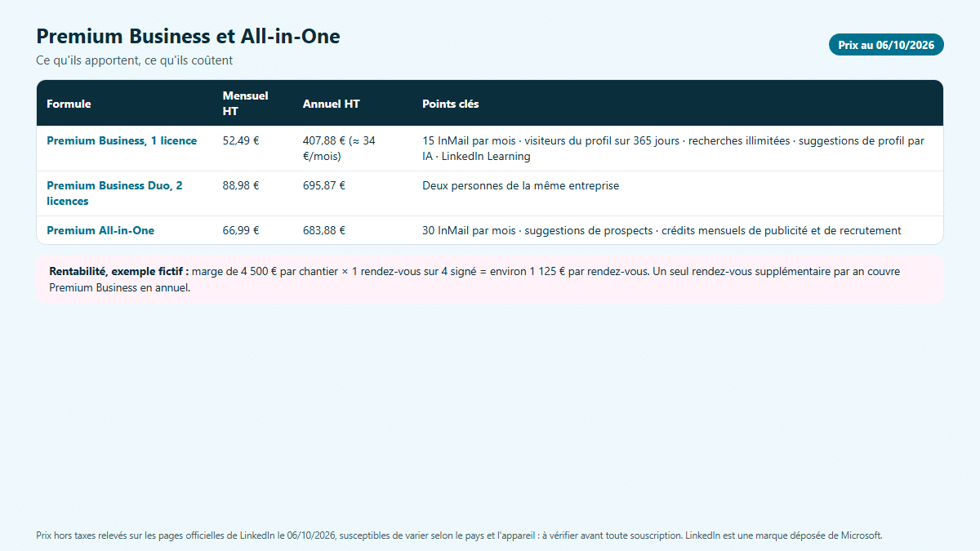Click the monthly price '88,98 €'

coord(241,185)
